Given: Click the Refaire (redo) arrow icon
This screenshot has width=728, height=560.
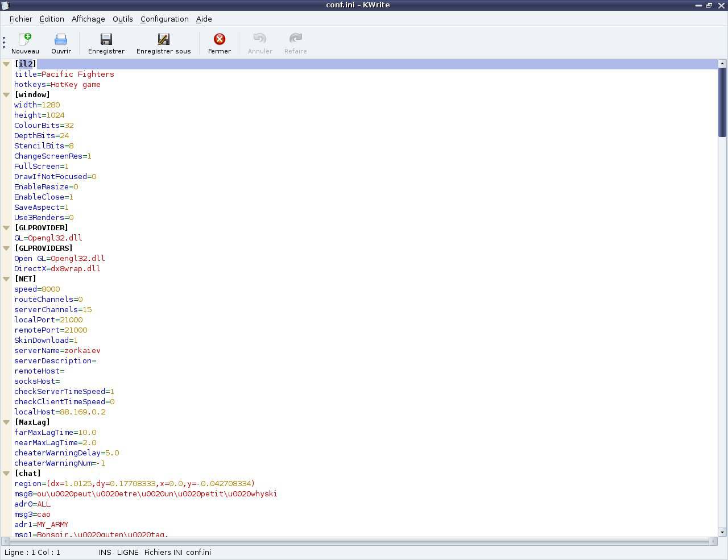Looking at the screenshot, I should [x=295, y=39].
